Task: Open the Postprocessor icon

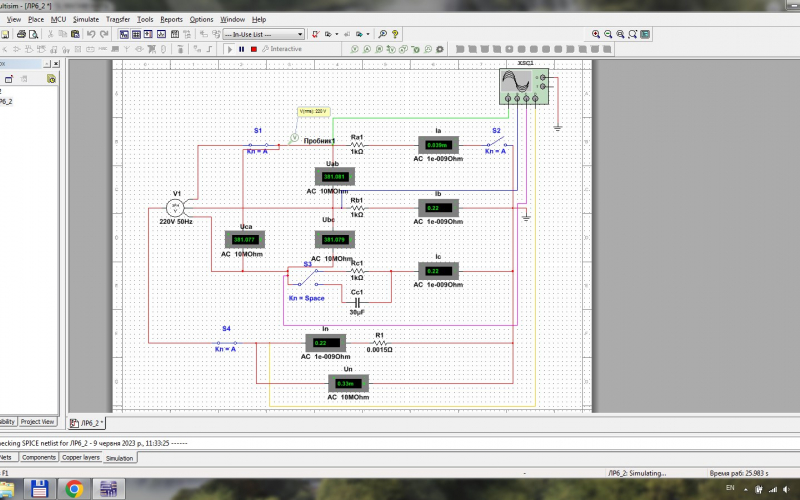Action: (x=174, y=34)
